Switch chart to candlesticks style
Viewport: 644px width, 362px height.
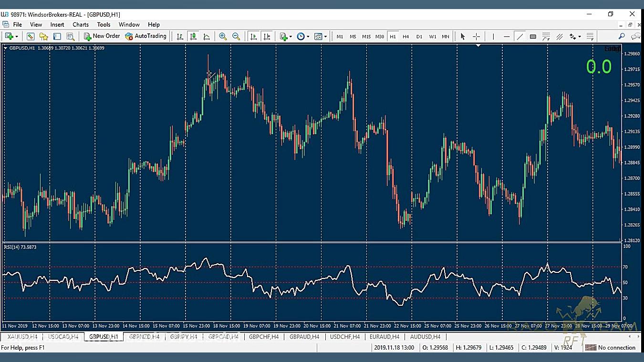click(193, 36)
